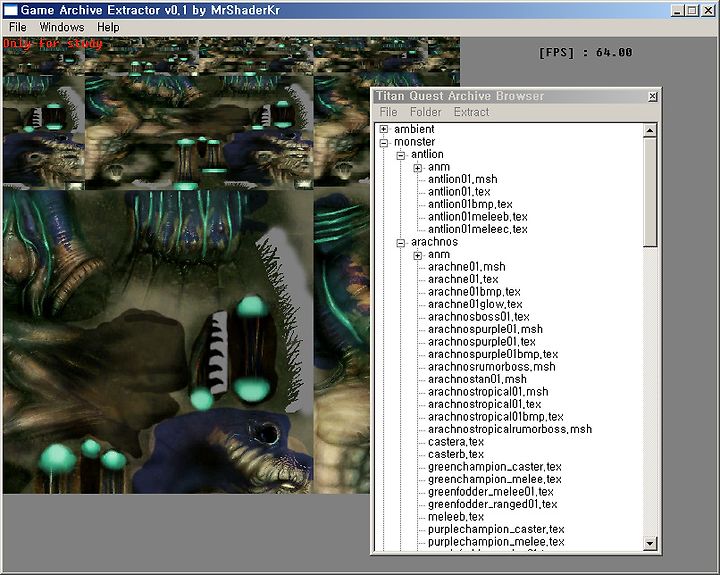
Task: Open the File menu in main window
Action: pos(17,27)
